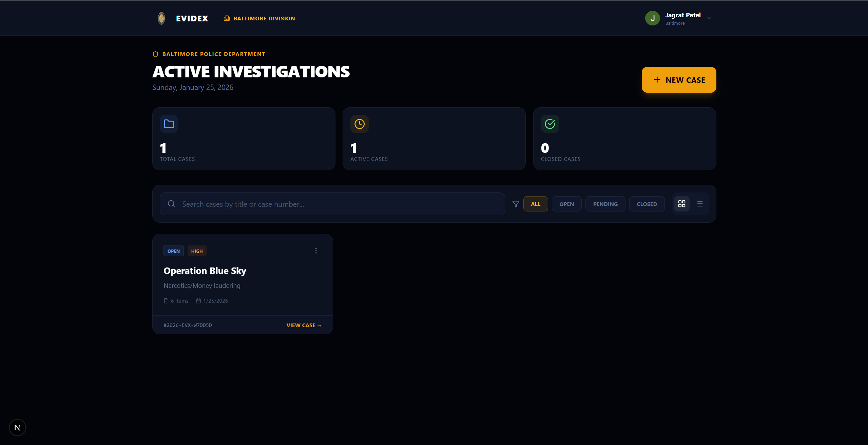Click the clock icon on Active Cases

360,124
